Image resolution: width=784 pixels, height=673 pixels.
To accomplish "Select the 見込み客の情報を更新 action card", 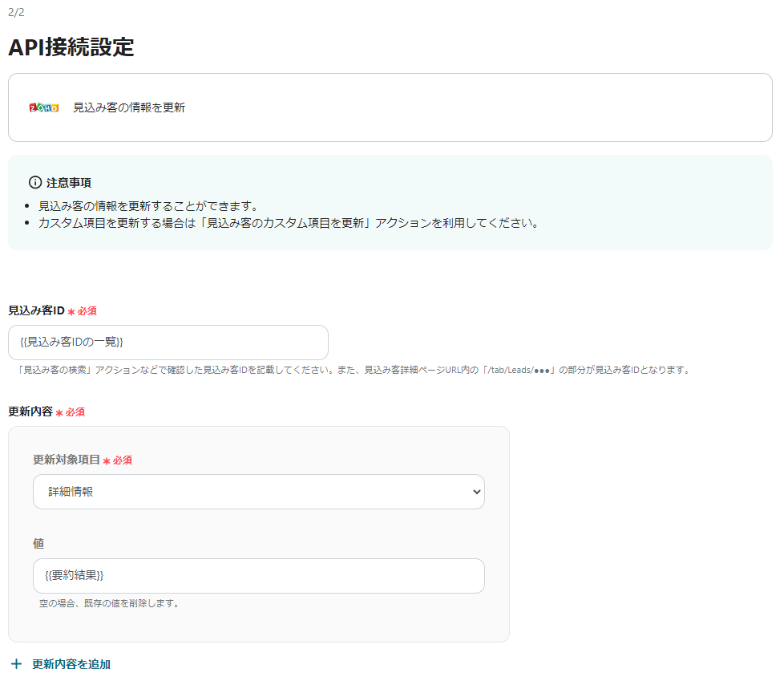I will (x=390, y=107).
